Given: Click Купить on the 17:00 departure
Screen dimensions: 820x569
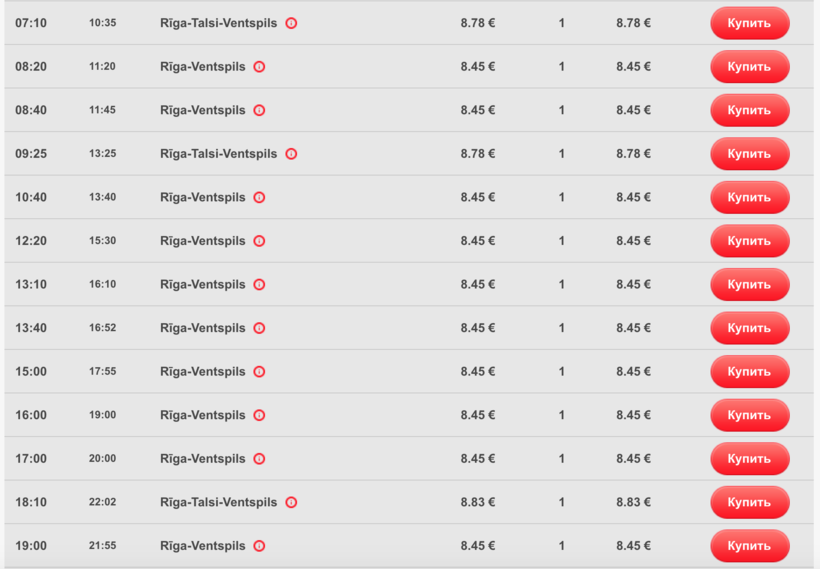Looking at the screenshot, I should point(749,458).
